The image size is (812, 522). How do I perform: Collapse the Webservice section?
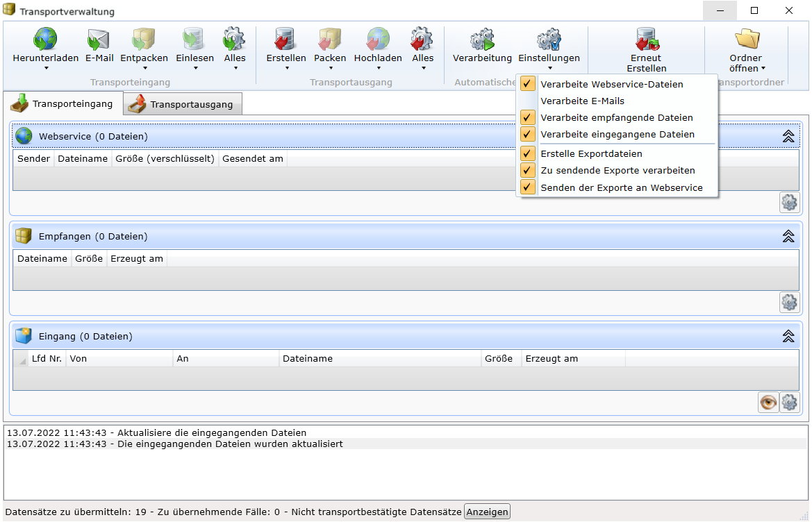click(788, 137)
